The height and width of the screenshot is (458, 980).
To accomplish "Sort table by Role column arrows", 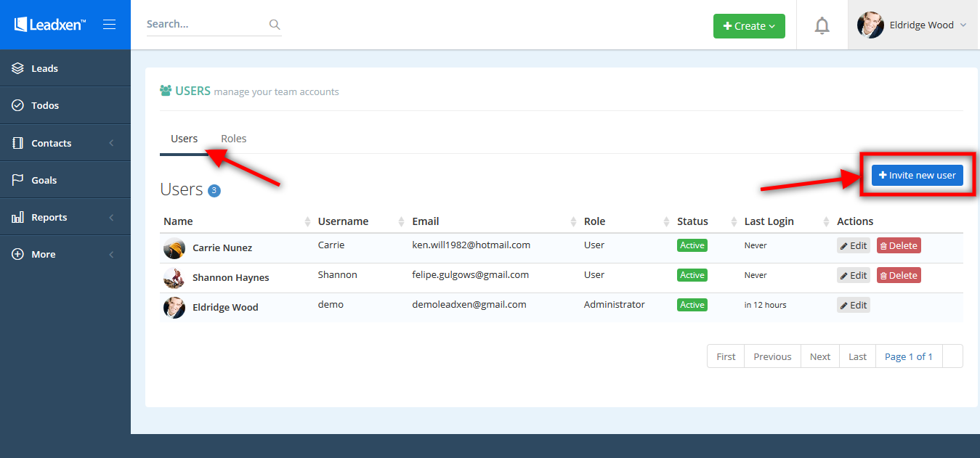I will pyautogui.click(x=667, y=221).
